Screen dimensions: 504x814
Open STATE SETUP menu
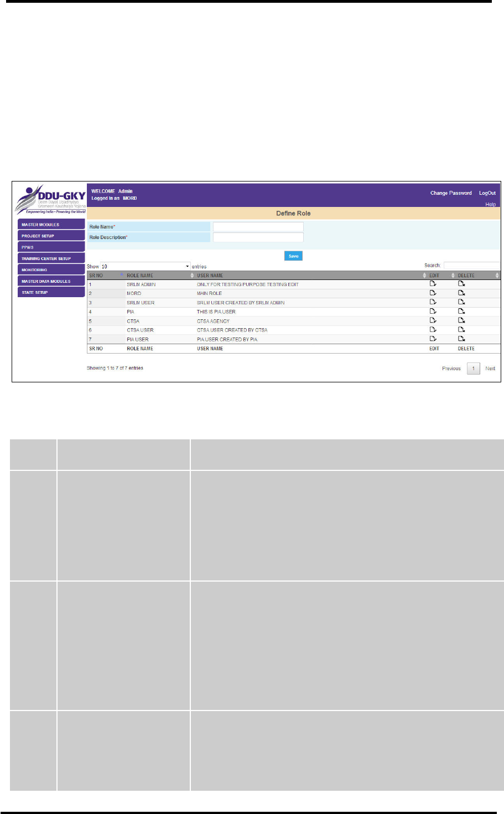[51, 292]
